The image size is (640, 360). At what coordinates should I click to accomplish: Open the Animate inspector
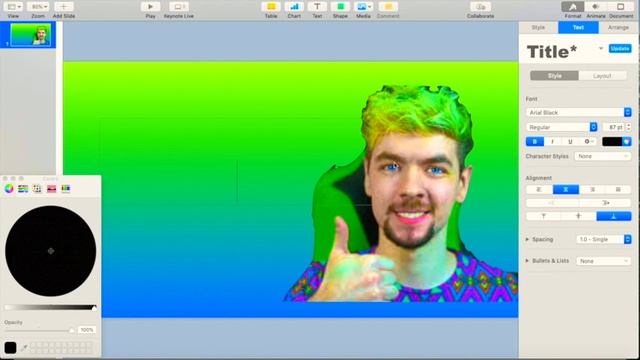(596, 7)
